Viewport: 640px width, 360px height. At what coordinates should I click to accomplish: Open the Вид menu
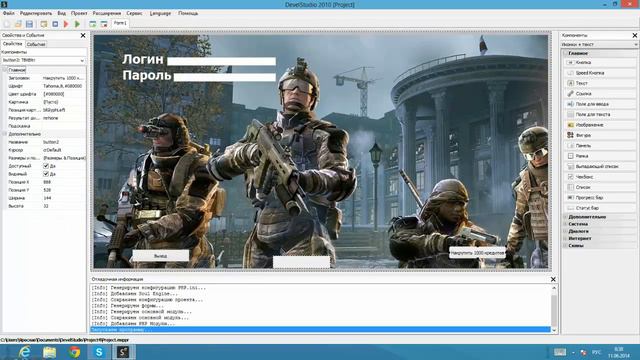coord(62,13)
